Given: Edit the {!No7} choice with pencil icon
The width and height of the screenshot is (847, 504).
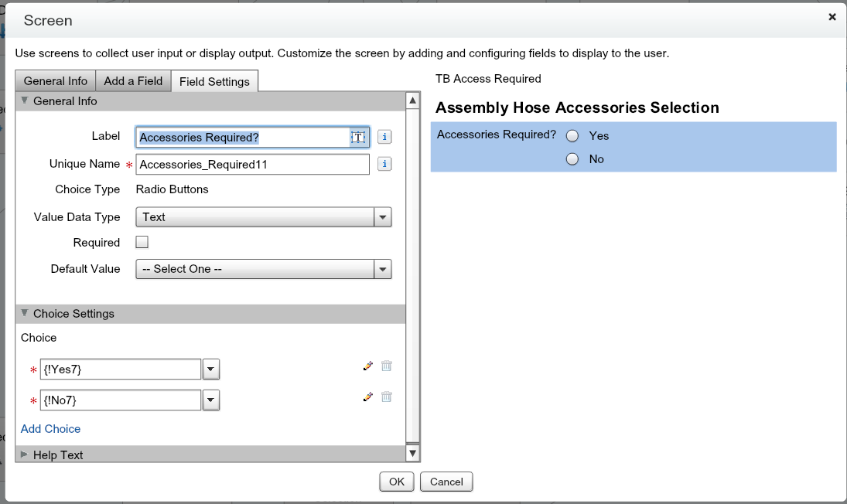Looking at the screenshot, I should tap(368, 397).
